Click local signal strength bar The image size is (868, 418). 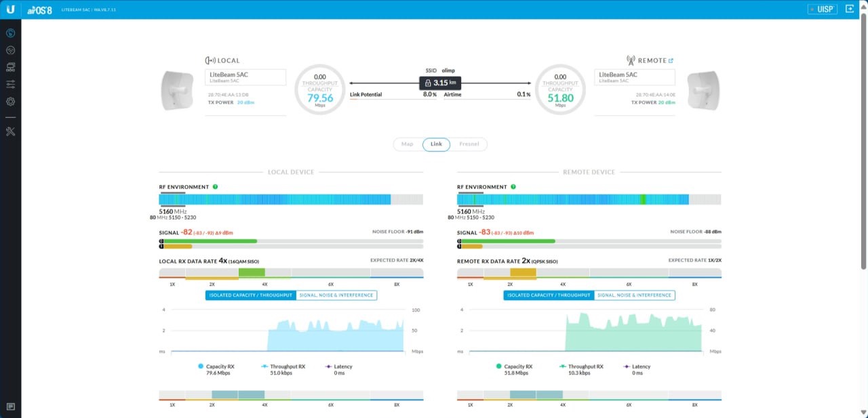click(291, 244)
